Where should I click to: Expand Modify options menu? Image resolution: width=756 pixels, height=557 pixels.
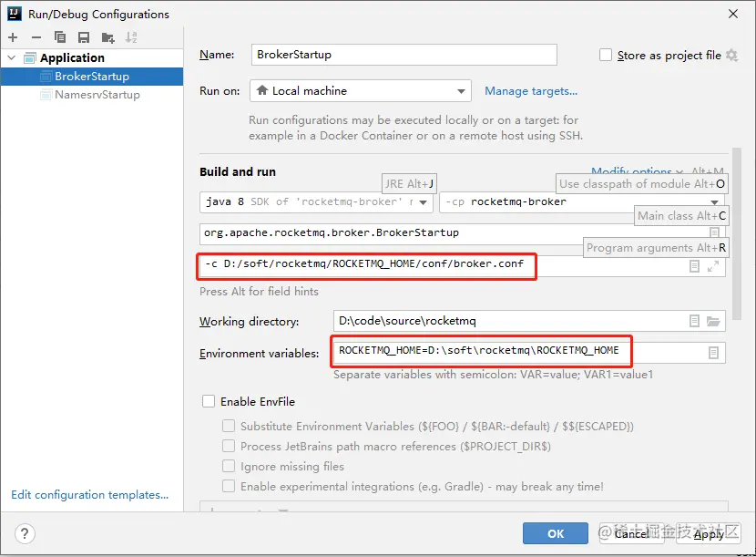(x=637, y=170)
